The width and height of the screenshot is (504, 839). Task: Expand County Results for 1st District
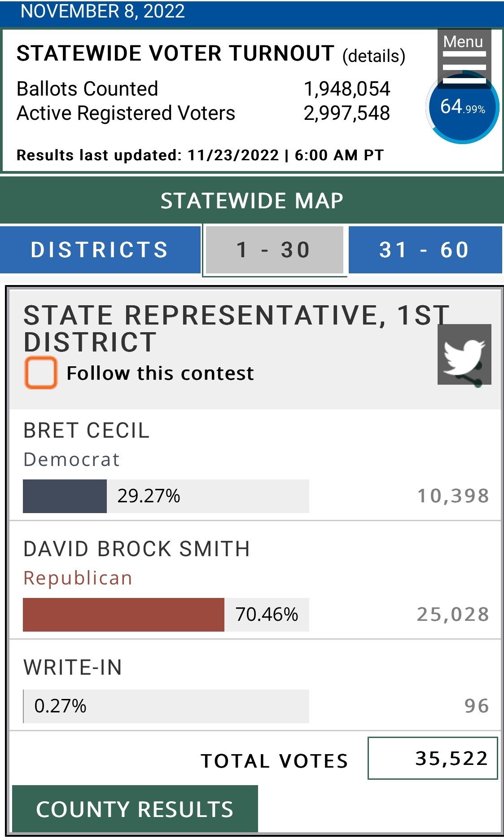coord(135,809)
